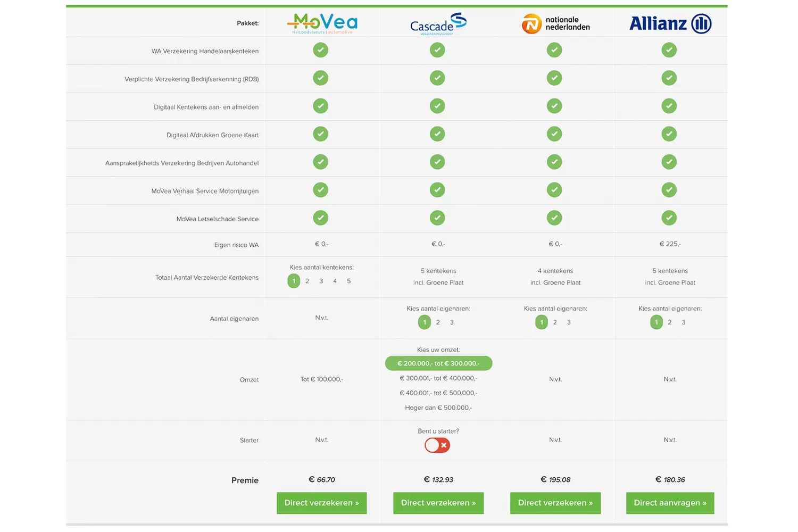Image resolution: width=798 pixels, height=532 pixels.
Task: Click Cascade's MoVea Letselschade Service checkmark
Action: [437, 218]
